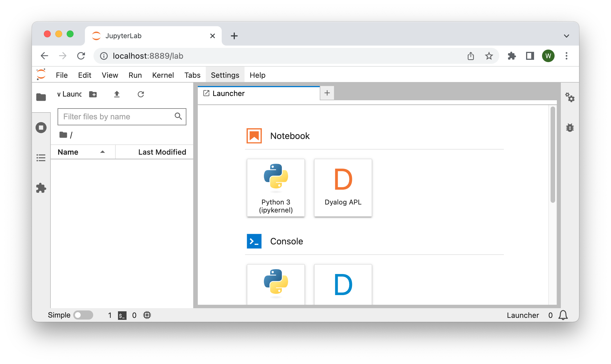Open the Property Inspector gears icon

pyautogui.click(x=570, y=97)
